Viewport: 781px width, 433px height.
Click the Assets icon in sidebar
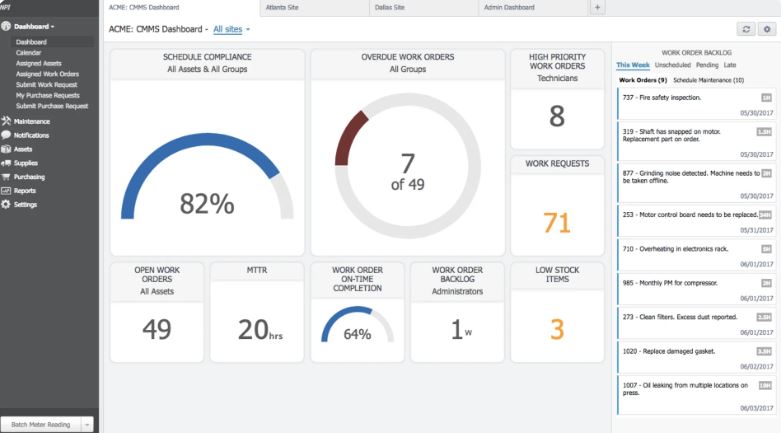pos(6,149)
